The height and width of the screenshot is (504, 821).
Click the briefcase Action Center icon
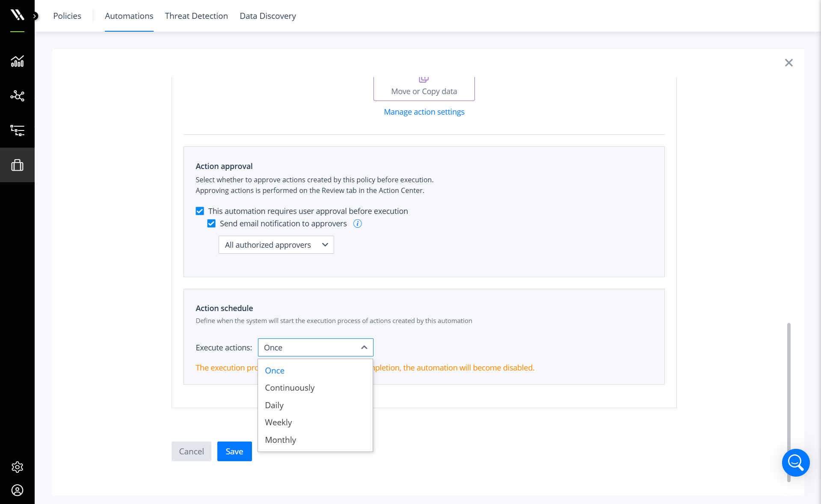pos(17,165)
